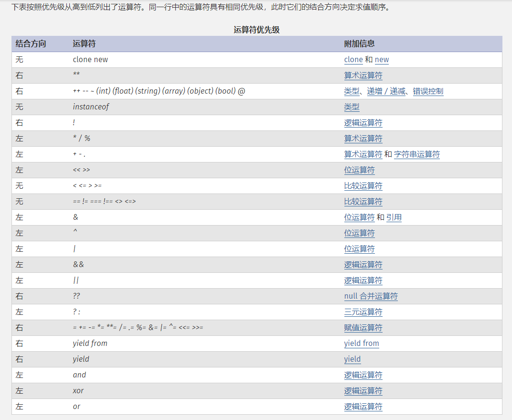Click the 'xor' operator cell
Viewport: 512px width, 420px height.
pyautogui.click(x=78, y=391)
